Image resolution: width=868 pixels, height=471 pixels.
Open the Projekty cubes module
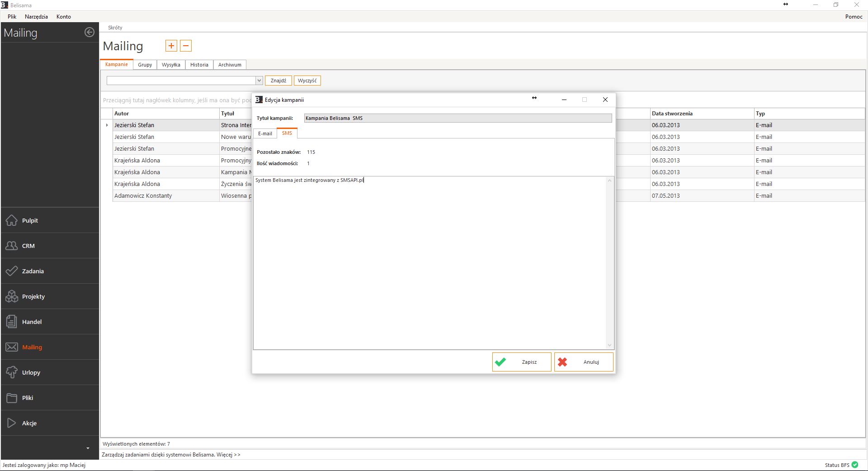pyautogui.click(x=12, y=296)
